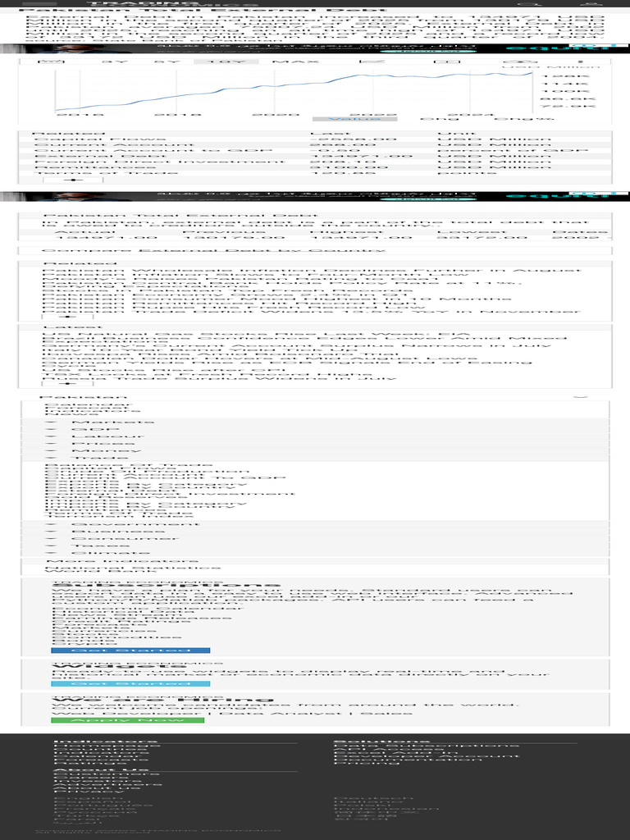
Task: Open Current Account to GDP table row
Action: [x=153, y=151]
